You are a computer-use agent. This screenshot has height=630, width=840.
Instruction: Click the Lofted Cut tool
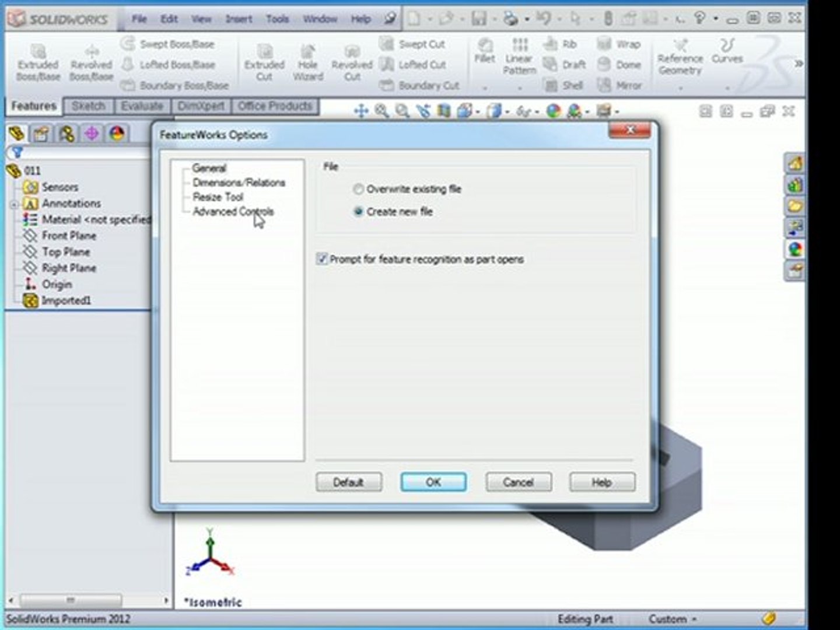(413, 64)
